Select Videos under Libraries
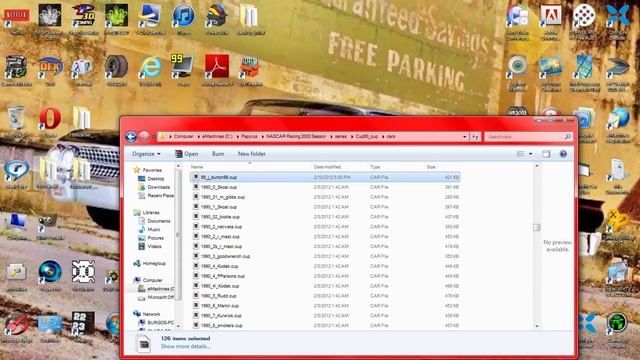 coord(154,247)
